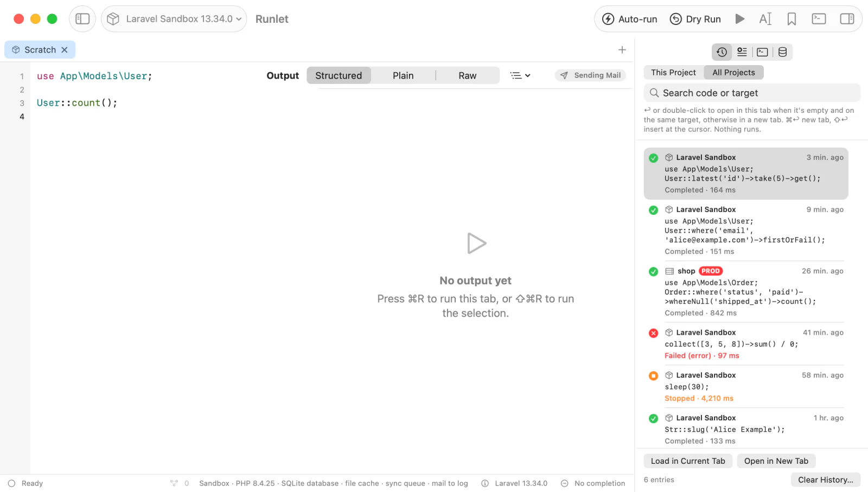Open the bookmark snippets icon
Viewport: 868px width, 492px height.
[x=792, y=19]
